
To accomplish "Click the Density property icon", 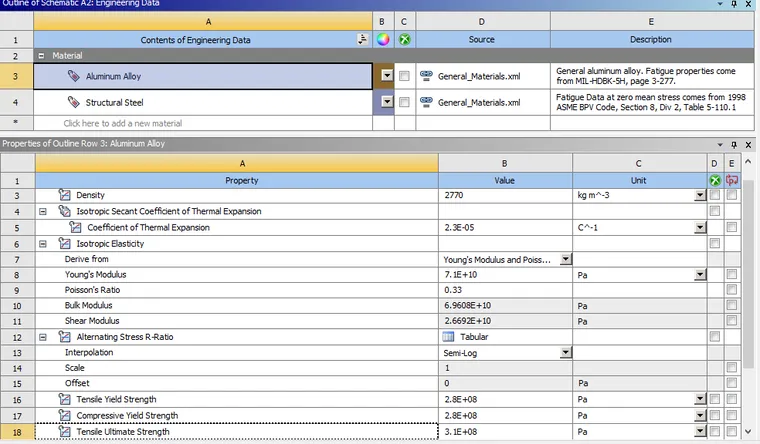I will pyautogui.click(x=64, y=195).
